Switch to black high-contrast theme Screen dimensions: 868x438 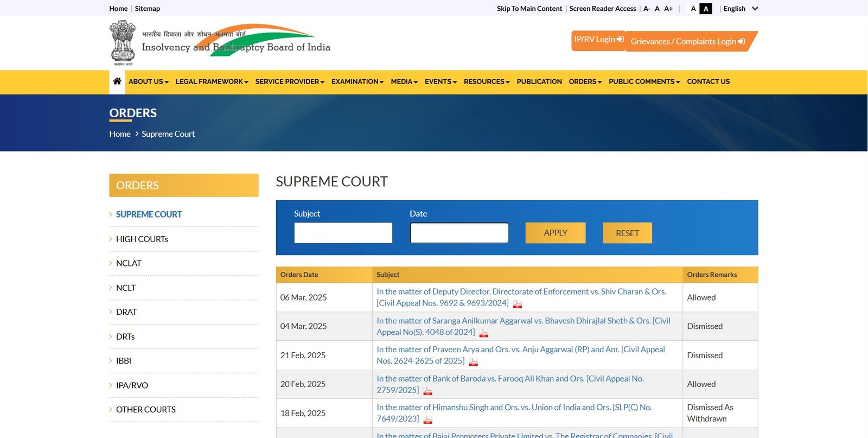click(706, 9)
